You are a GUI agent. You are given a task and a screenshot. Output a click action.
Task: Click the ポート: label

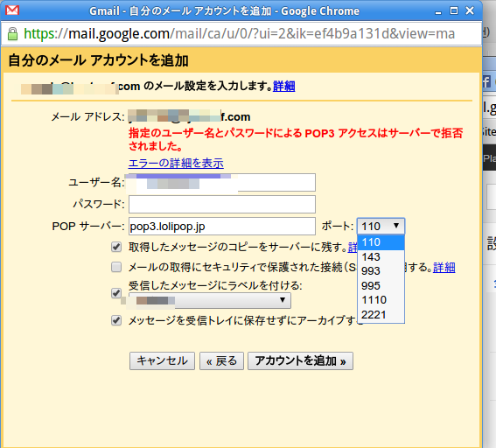point(337,227)
